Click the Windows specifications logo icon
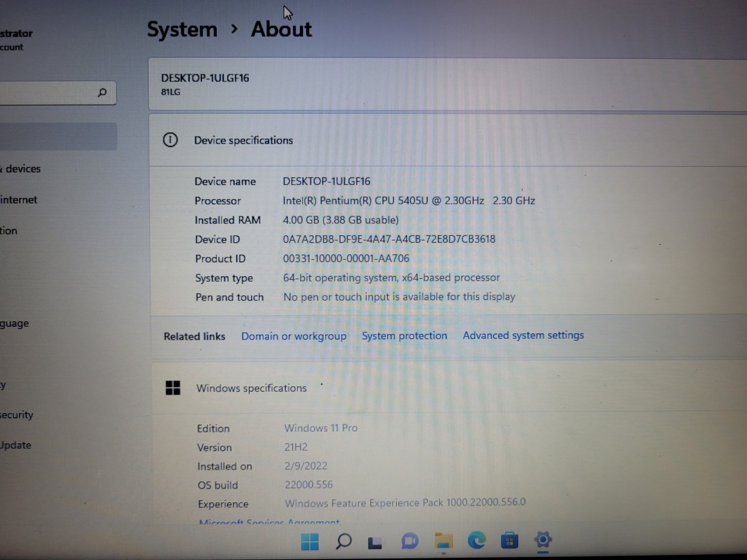Image resolution: width=747 pixels, height=560 pixels. click(173, 388)
